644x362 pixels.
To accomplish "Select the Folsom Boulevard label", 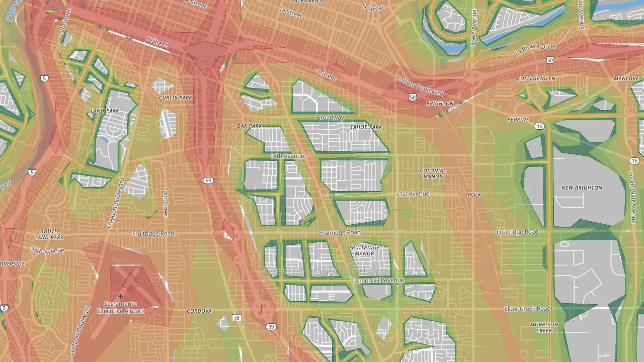I will click(x=420, y=85).
